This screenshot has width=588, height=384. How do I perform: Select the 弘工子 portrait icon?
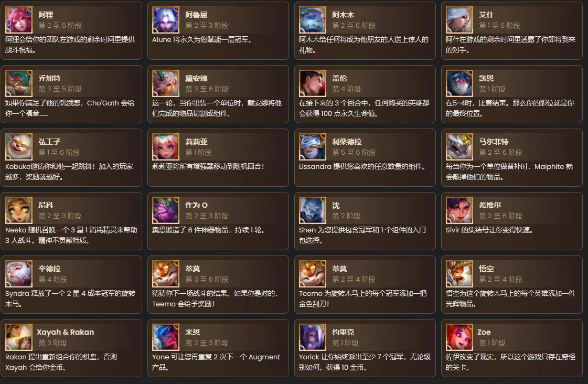tap(19, 147)
